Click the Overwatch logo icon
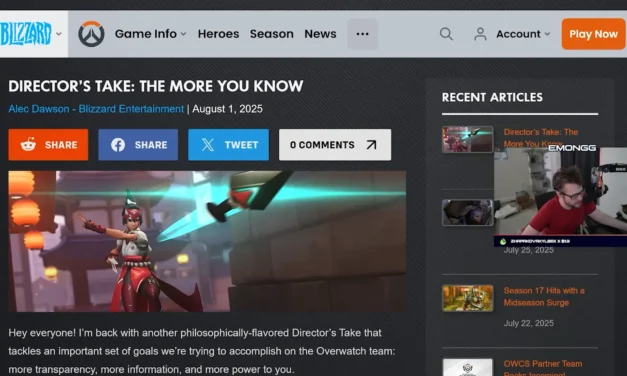Screen dimensions: 627x376 (x=91, y=34)
